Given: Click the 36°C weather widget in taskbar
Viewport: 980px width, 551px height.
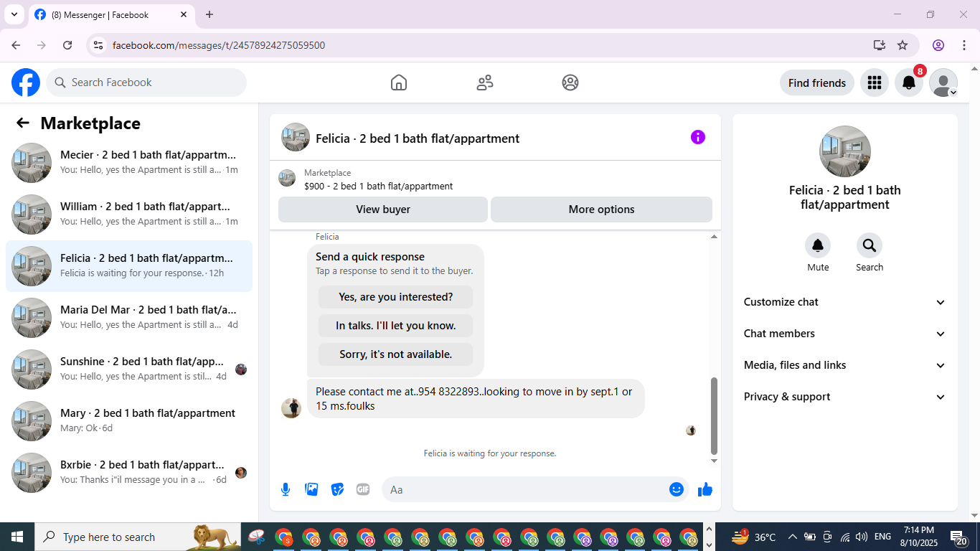Looking at the screenshot, I should [x=754, y=537].
